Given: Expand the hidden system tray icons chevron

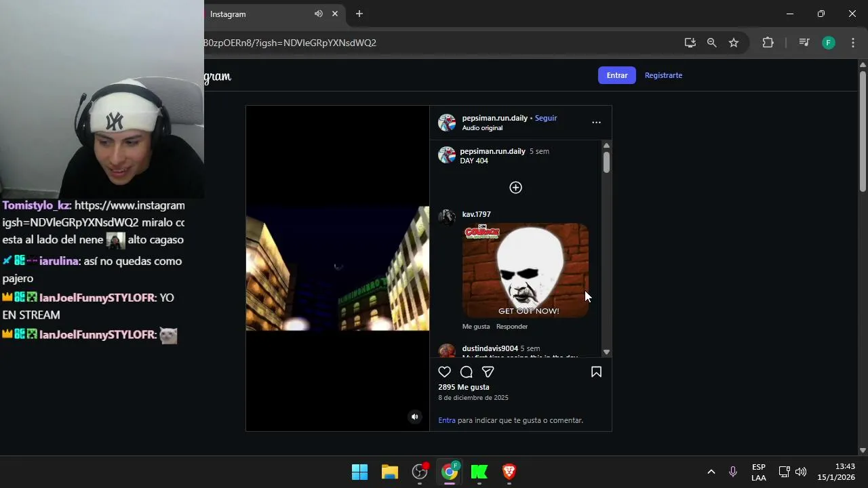Looking at the screenshot, I should pyautogui.click(x=711, y=472).
